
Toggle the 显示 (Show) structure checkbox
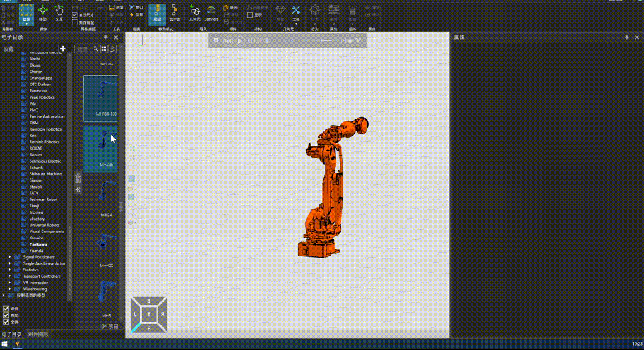pyautogui.click(x=250, y=15)
